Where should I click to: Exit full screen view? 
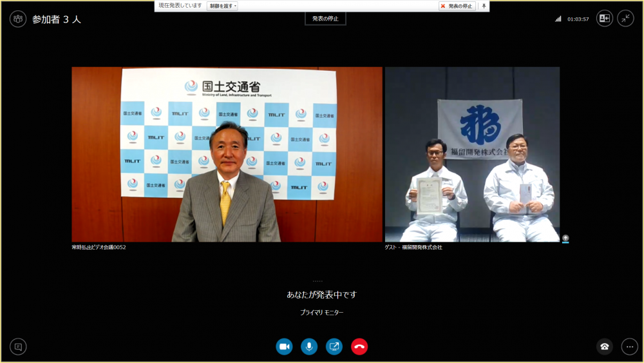[625, 19]
